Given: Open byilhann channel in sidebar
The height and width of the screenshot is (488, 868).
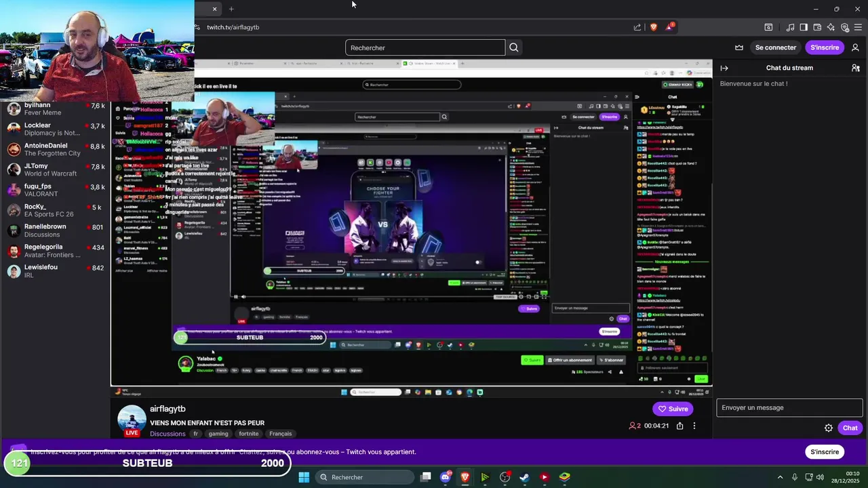Looking at the screenshot, I should tap(56, 108).
